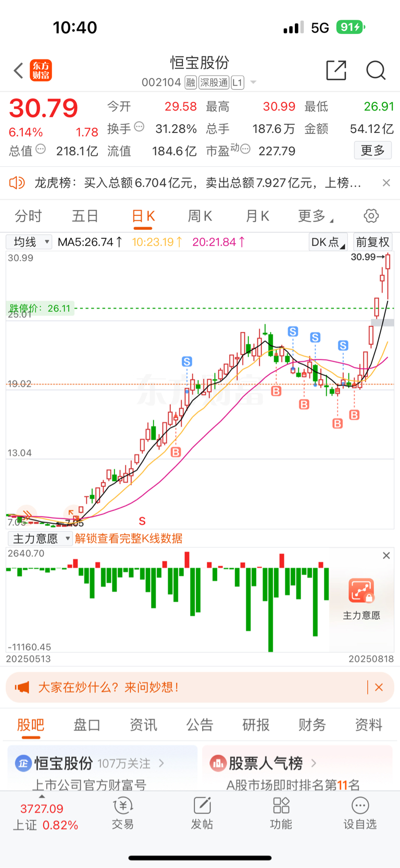The width and height of the screenshot is (400, 868).
Task: Open the 主力意愿 sub-indicator dropdown
Action: click(x=40, y=539)
